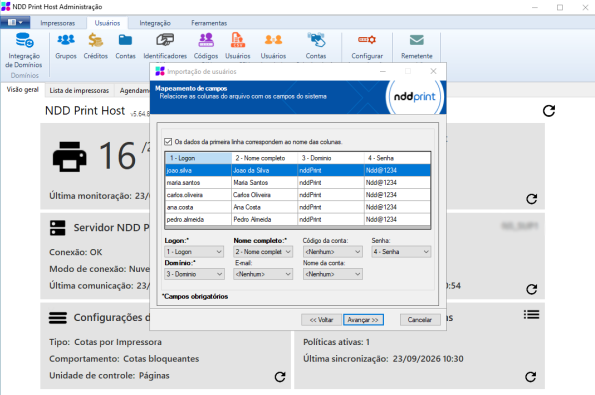Click the 2 - Nome completo column header

(265, 158)
